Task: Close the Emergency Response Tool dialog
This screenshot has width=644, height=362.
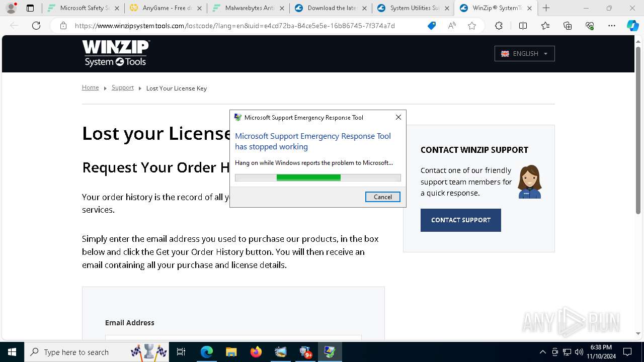Action: [x=398, y=117]
